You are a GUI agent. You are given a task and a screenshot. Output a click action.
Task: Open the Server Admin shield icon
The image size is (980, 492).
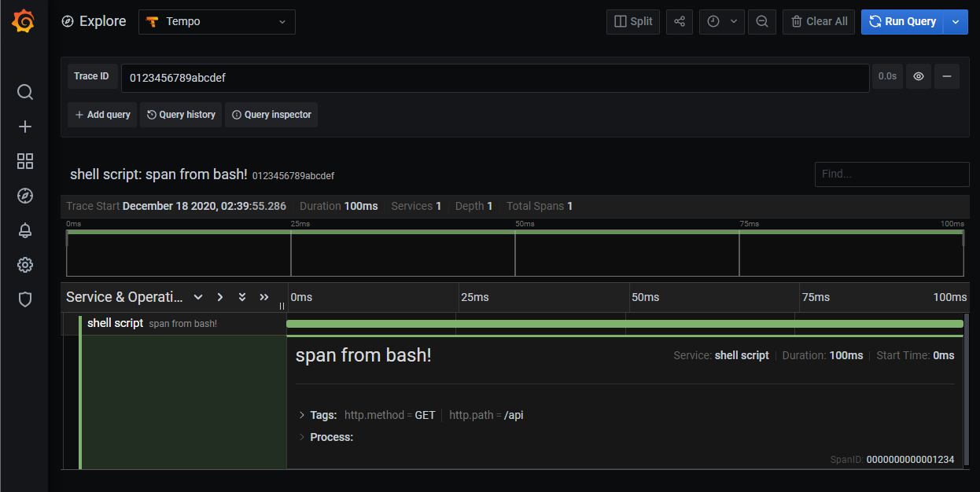25,299
